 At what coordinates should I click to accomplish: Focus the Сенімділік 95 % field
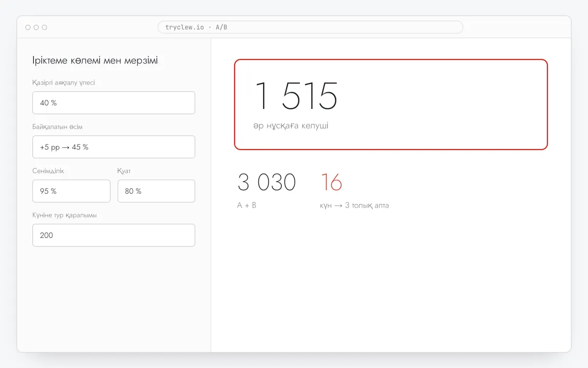click(72, 191)
